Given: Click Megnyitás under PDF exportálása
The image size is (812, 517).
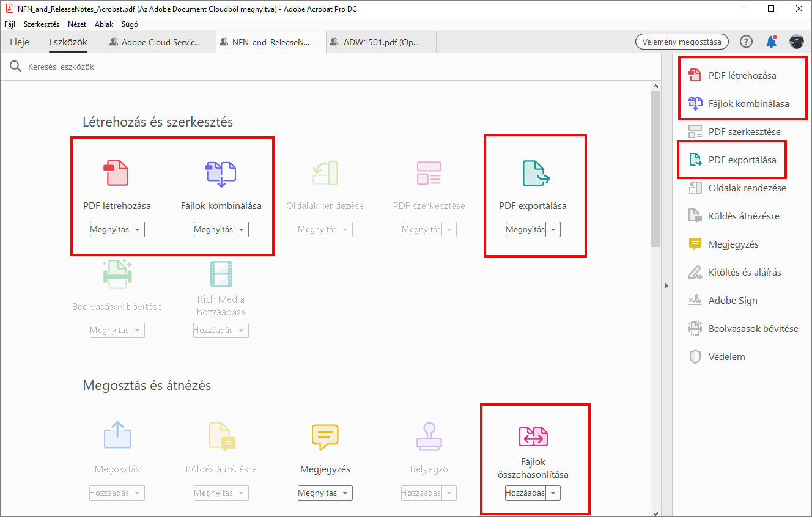Looking at the screenshot, I should 525,230.
